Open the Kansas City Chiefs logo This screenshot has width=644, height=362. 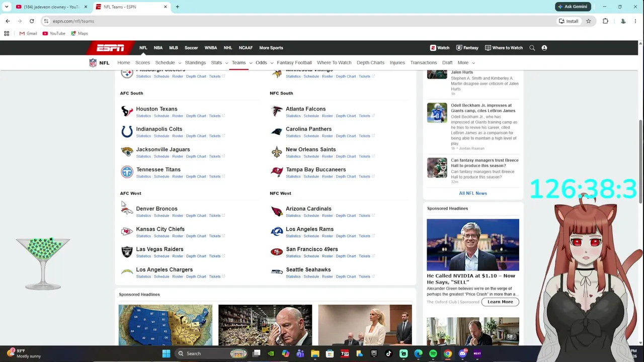[127, 231]
